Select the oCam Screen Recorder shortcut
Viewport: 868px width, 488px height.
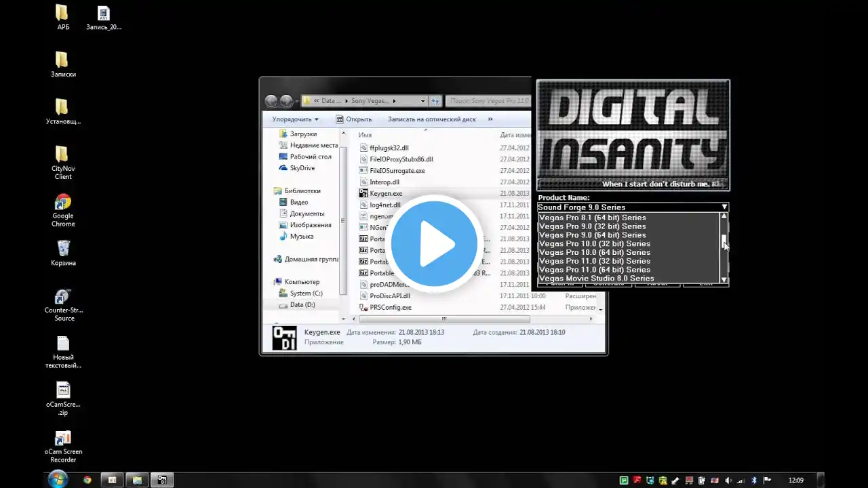[x=62, y=447]
